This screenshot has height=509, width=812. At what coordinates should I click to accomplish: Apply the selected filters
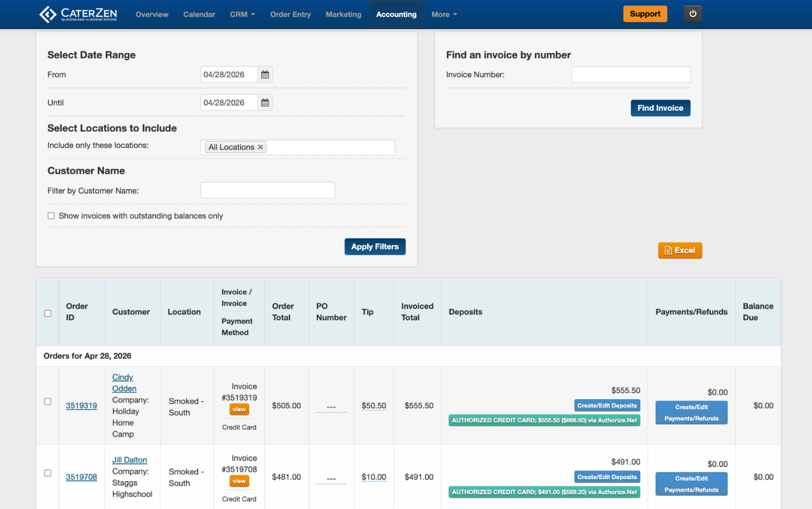(x=375, y=247)
